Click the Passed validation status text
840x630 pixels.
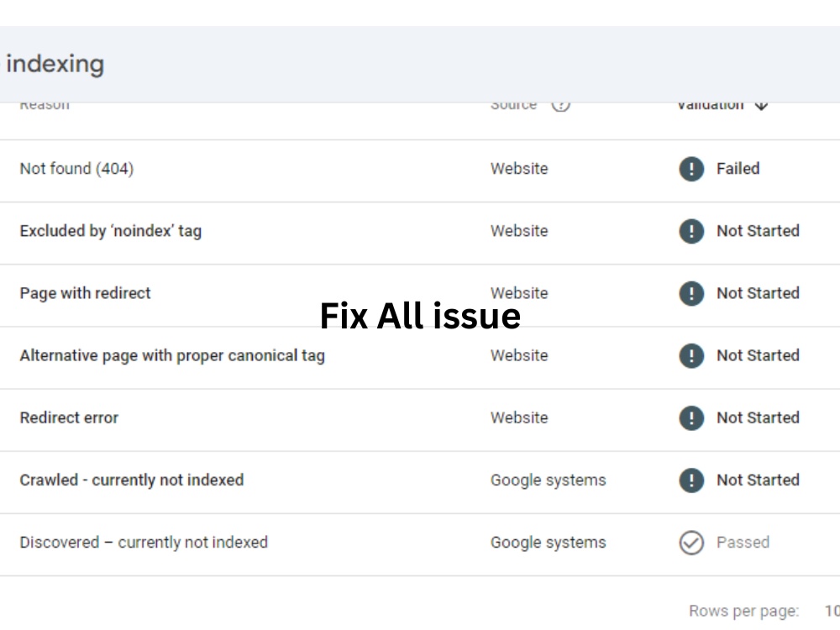(x=743, y=542)
